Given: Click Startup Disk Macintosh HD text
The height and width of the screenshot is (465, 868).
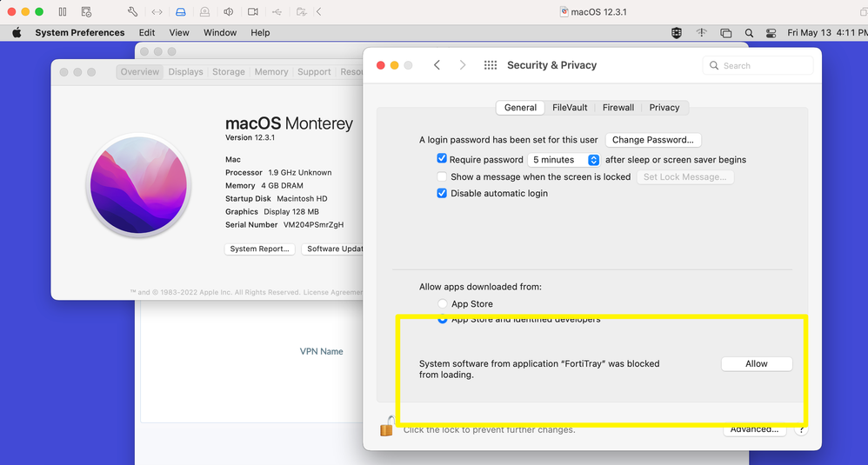Looking at the screenshot, I should tap(277, 198).
